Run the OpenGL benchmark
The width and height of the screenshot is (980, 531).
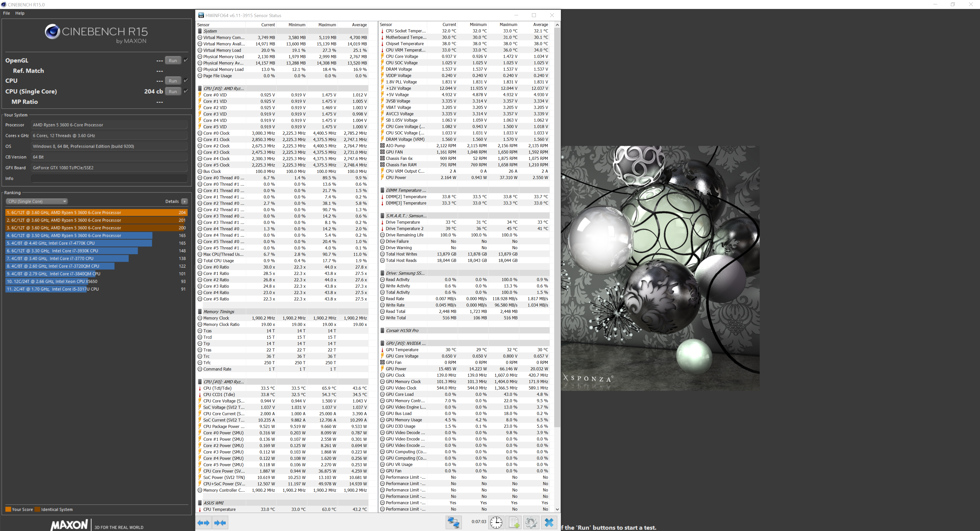173,60
